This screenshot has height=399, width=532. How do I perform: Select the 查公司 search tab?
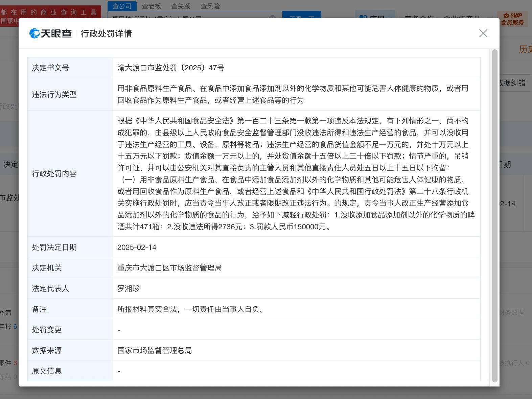pos(122,6)
